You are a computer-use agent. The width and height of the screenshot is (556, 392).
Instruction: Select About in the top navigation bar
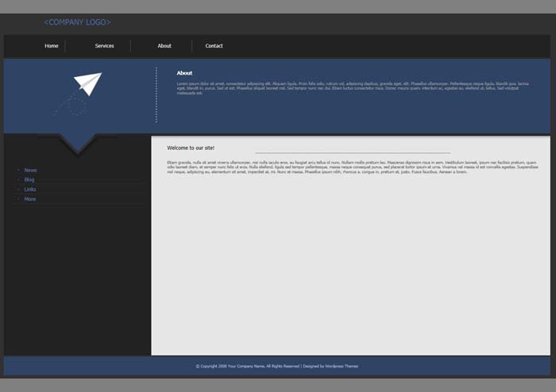pyautogui.click(x=164, y=46)
